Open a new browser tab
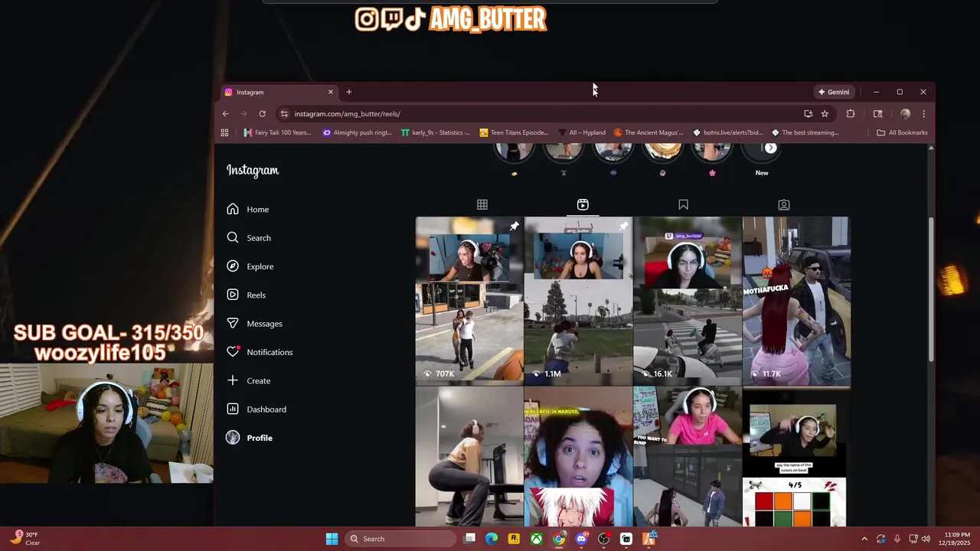The image size is (980, 551). (348, 92)
